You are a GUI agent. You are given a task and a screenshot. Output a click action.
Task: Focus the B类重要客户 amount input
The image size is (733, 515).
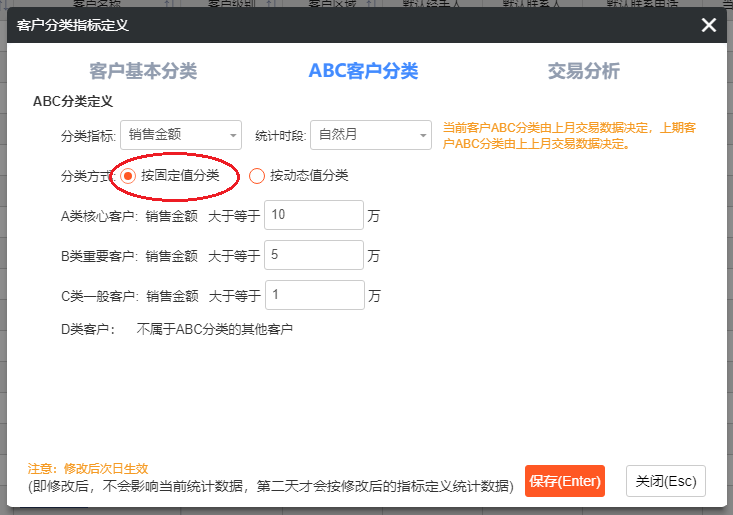314,255
